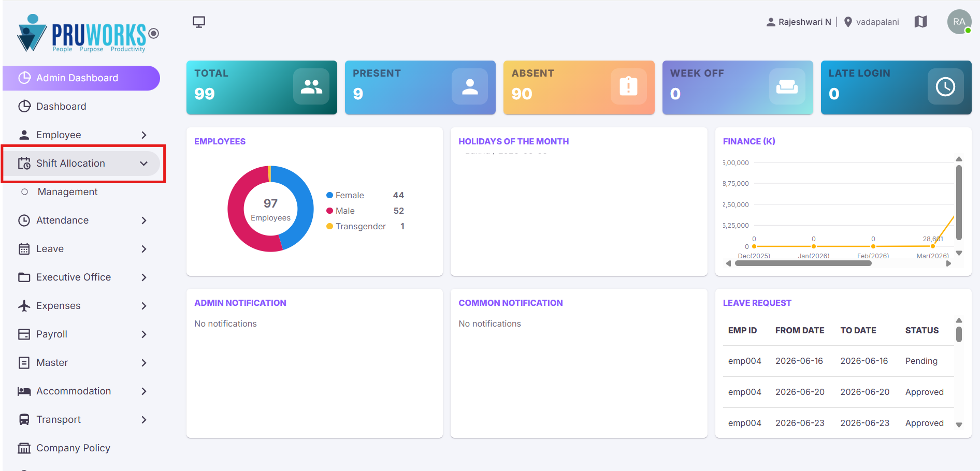The image size is (980, 471).
Task: Open the map icon near vadapalani
Action: pos(920,22)
